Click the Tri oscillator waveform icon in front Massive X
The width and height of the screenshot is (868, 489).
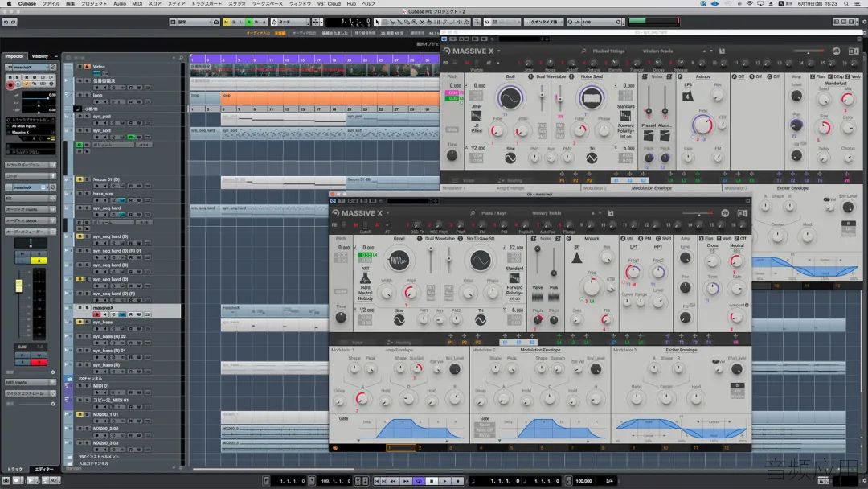tap(481, 320)
